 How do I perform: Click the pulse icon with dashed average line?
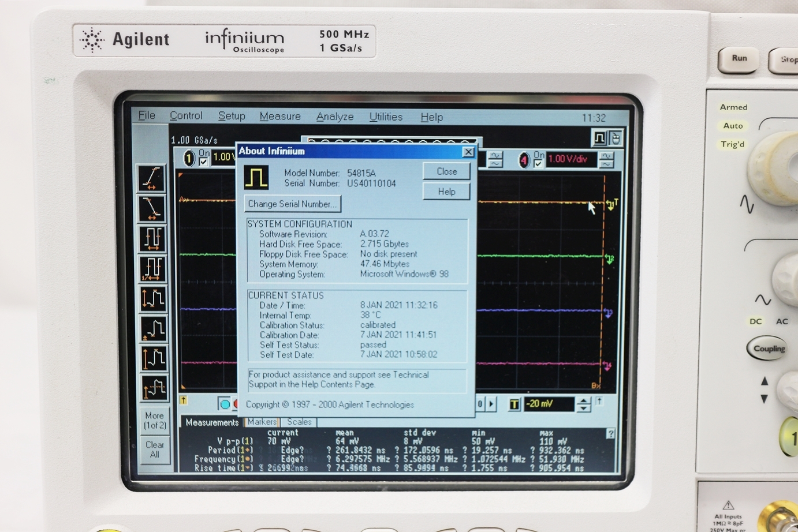tap(154, 388)
